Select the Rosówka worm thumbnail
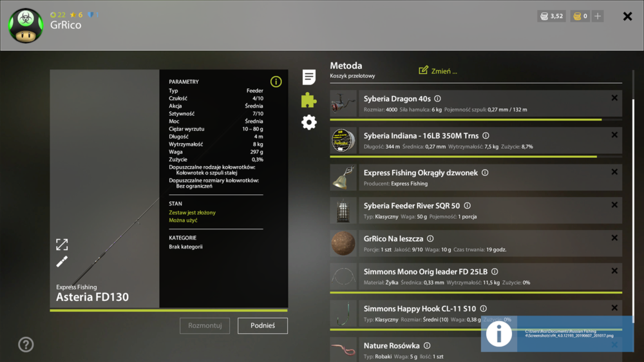The height and width of the screenshot is (362, 644). [x=343, y=350]
